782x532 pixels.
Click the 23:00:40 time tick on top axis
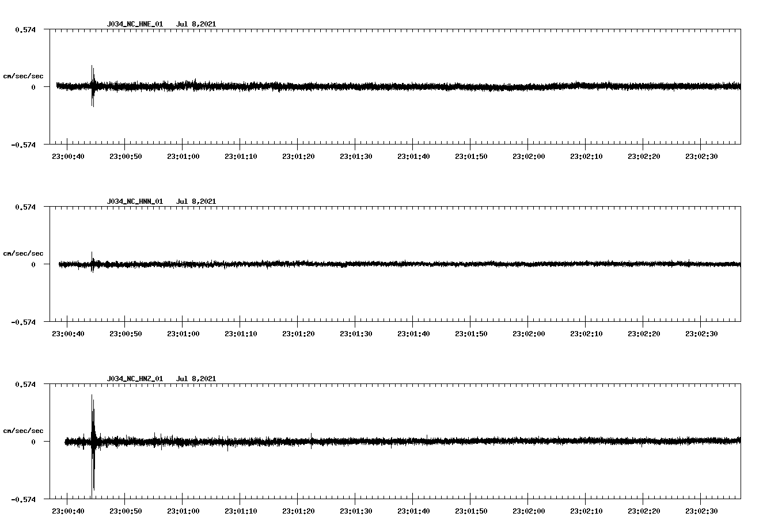69,155
